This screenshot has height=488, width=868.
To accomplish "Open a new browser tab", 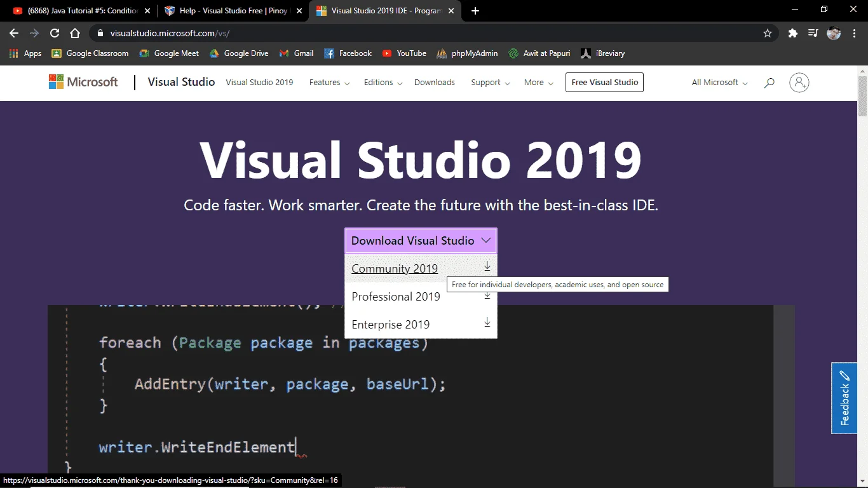I will [475, 11].
